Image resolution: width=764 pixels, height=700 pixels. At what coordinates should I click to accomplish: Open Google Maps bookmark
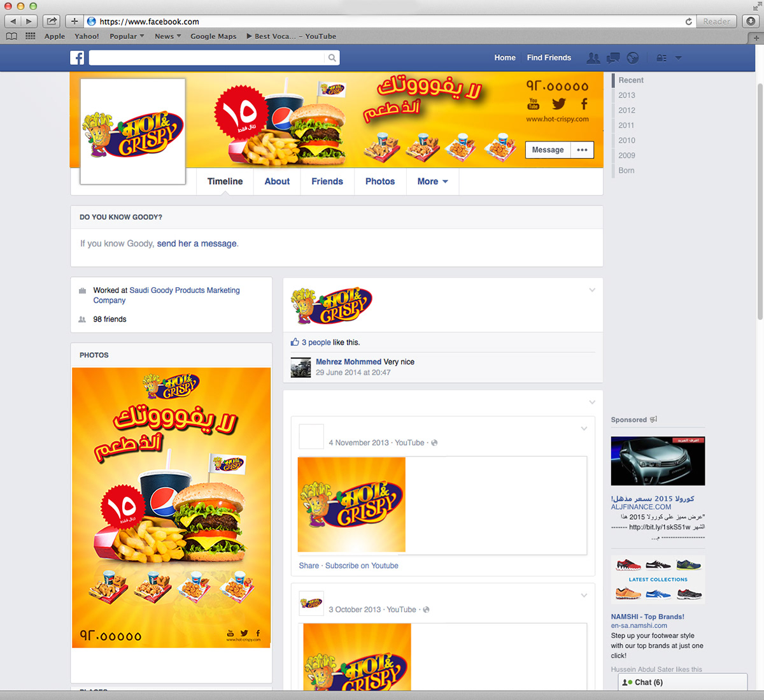pos(213,36)
